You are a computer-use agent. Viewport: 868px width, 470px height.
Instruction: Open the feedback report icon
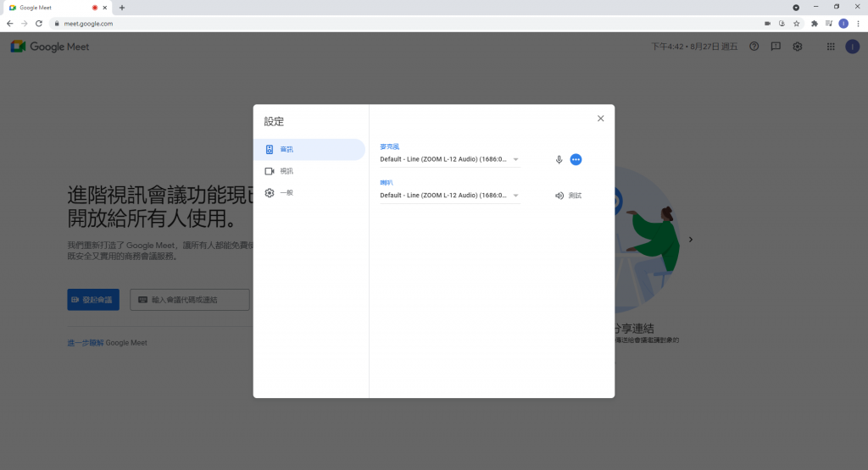(776, 47)
